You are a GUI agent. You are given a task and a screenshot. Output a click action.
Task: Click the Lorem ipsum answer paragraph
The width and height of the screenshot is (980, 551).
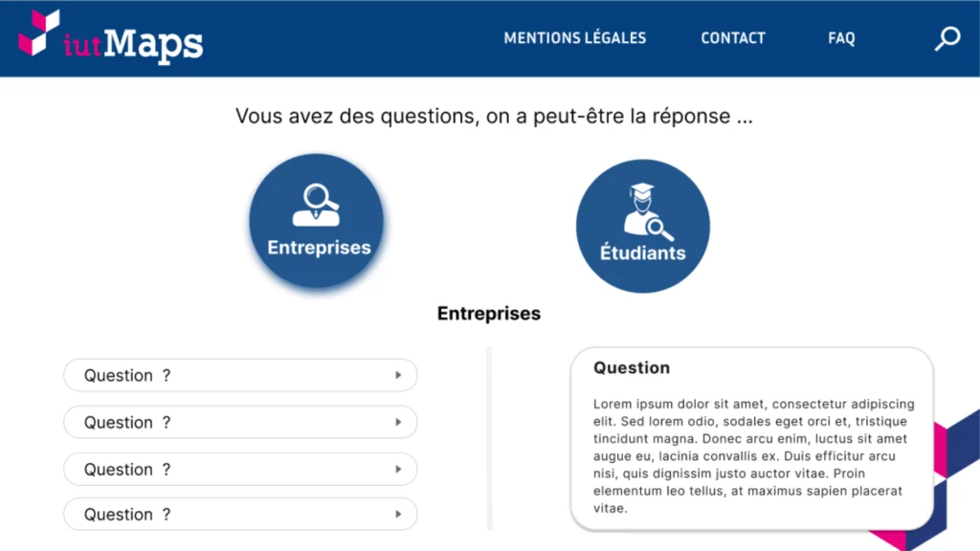point(754,456)
